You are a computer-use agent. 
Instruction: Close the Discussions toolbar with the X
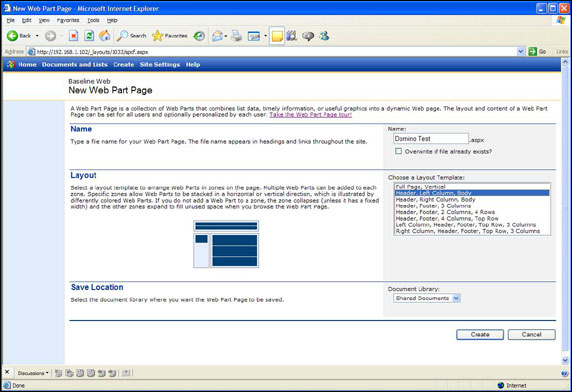coord(7,372)
